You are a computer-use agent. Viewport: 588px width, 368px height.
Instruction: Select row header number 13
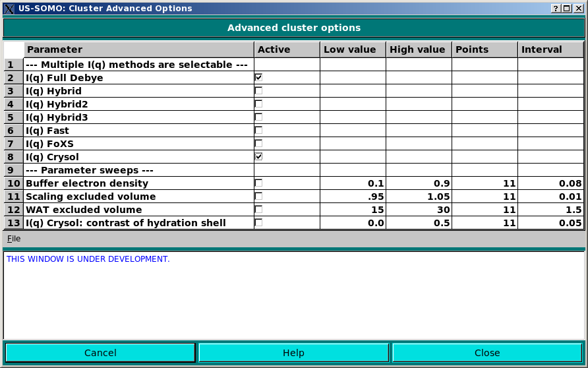14,222
